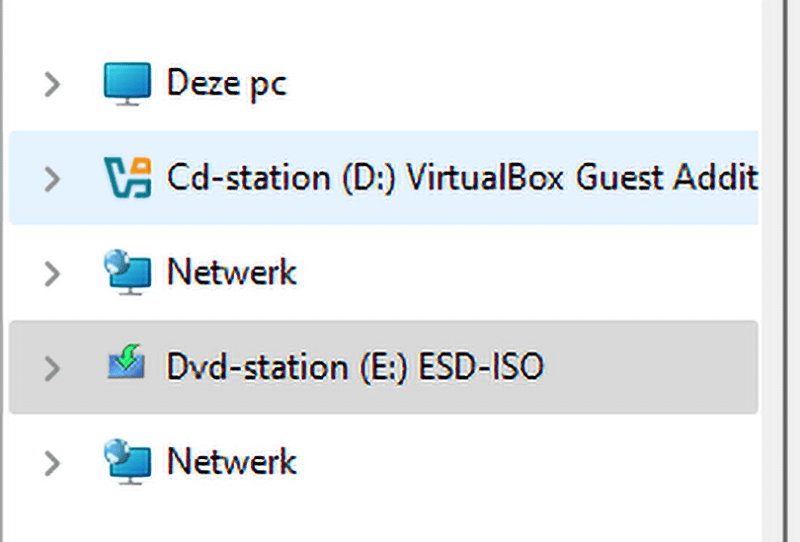Click the globe icon of Netwerk above Dvd-station
The width and height of the screenshot is (800, 542).
pos(127,272)
